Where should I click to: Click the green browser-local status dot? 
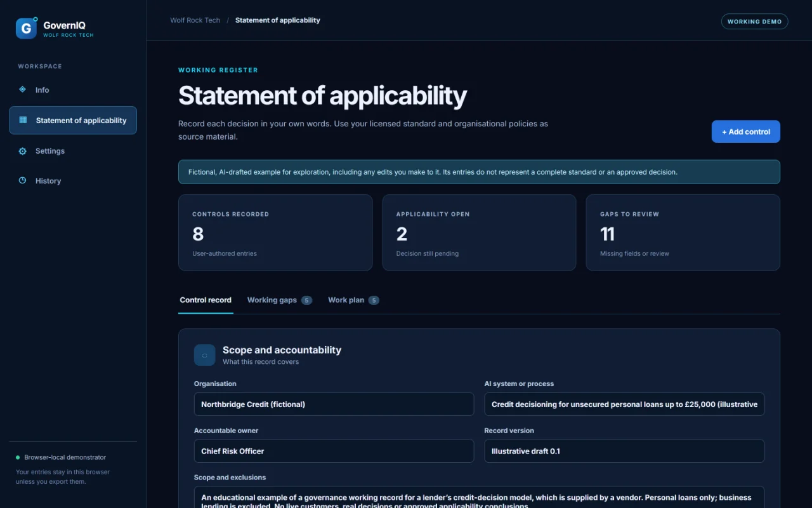(x=18, y=457)
